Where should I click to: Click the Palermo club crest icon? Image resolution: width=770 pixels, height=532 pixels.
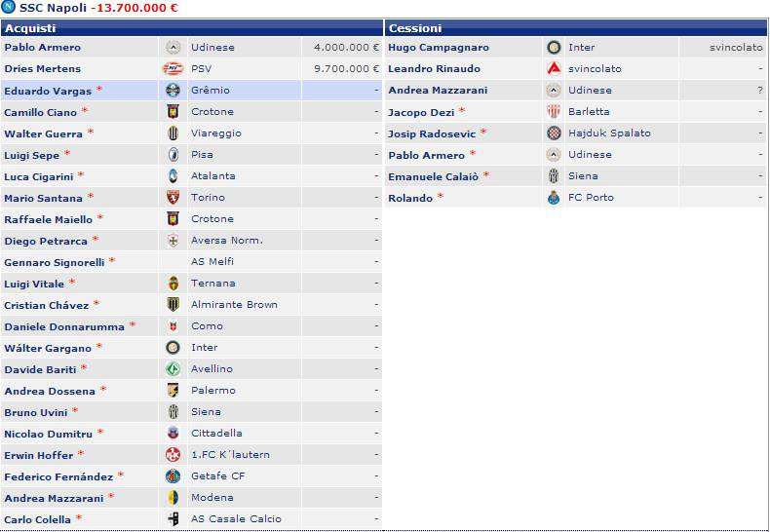173,391
